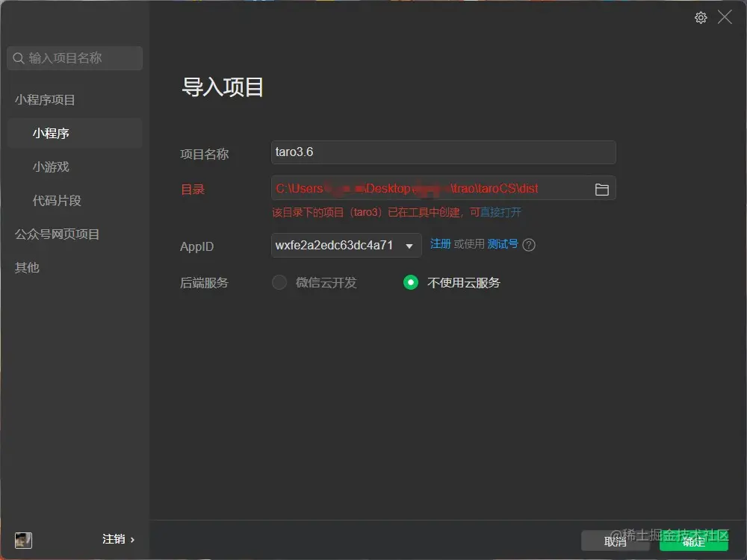Click the user avatar at the bottom left

pyautogui.click(x=22, y=540)
